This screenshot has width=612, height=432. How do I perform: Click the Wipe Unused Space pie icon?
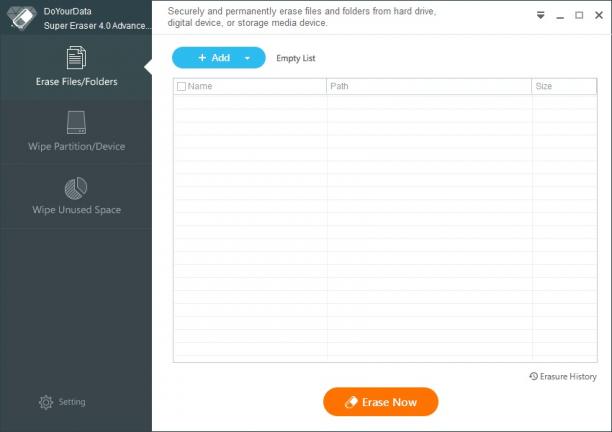coord(76,188)
